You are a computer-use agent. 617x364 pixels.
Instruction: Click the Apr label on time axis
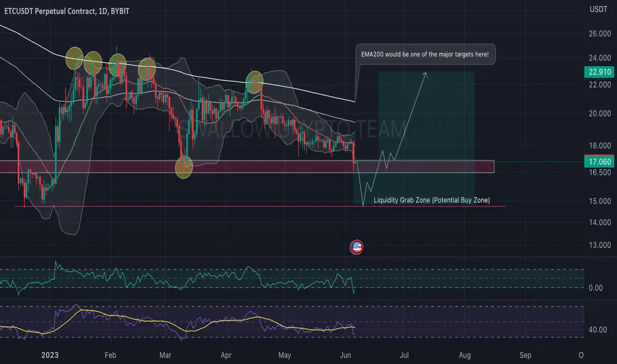(x=226, y=355)
